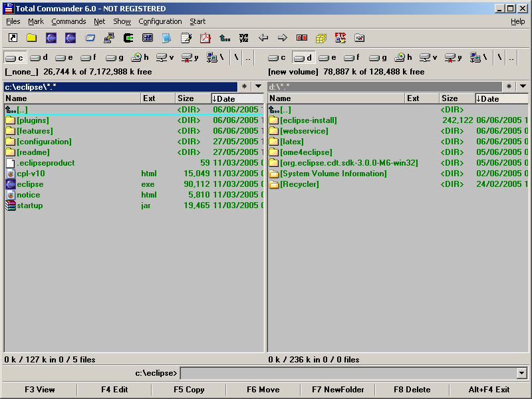Open right panel favorites asterisk button
The height and width of the screenshot is (399, 532).
coord(509,86)
